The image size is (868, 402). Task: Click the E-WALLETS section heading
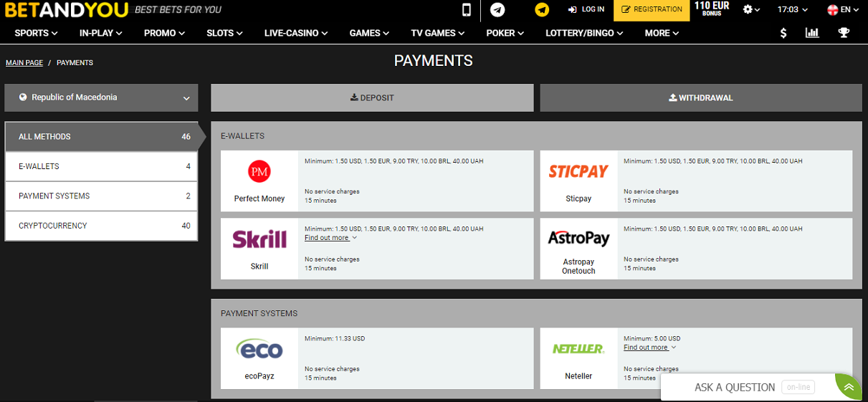coord(242,136)
